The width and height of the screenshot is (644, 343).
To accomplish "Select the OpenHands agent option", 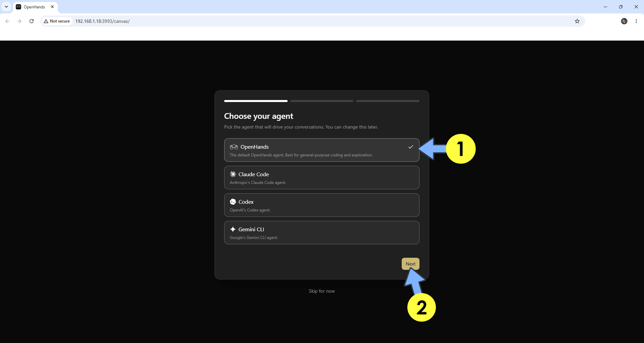I will [x=321, y=150].
